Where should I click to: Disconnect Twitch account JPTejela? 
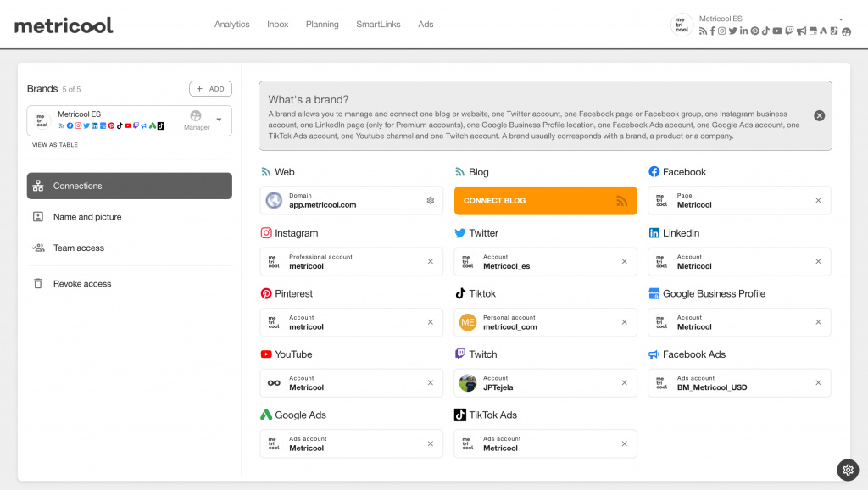point(625,382)
